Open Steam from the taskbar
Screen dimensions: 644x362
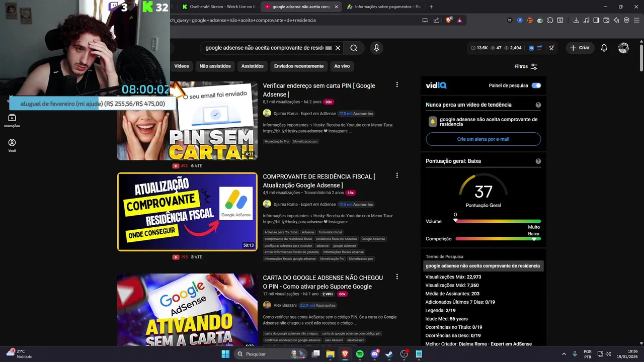pos(389,354)
